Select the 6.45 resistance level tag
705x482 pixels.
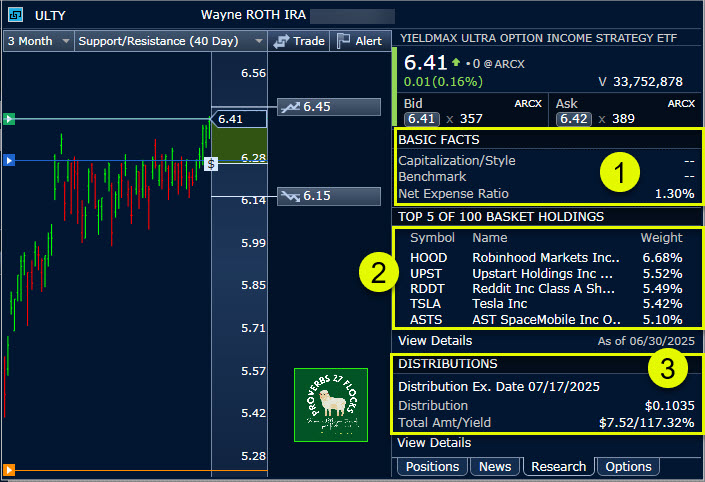(x=316, y=107)
